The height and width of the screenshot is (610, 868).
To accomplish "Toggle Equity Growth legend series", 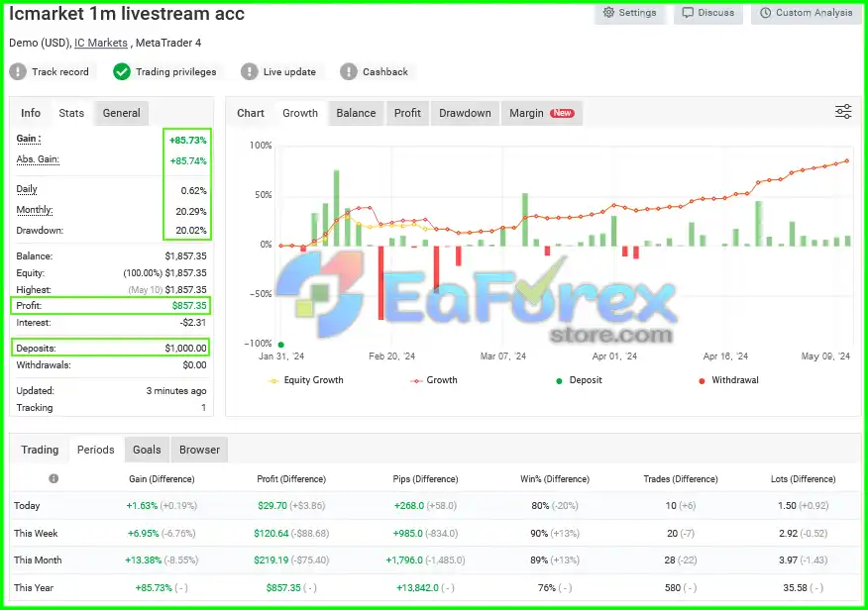I will (305, 380).
